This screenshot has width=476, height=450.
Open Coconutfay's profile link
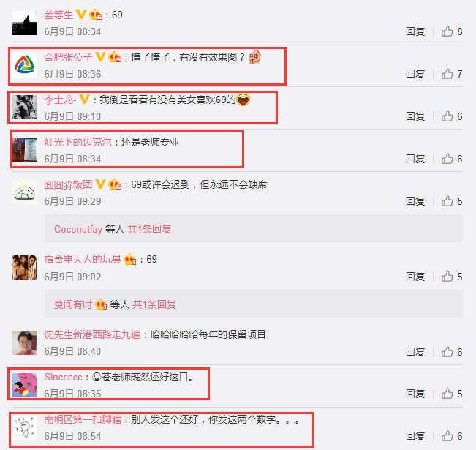(78, 229)
